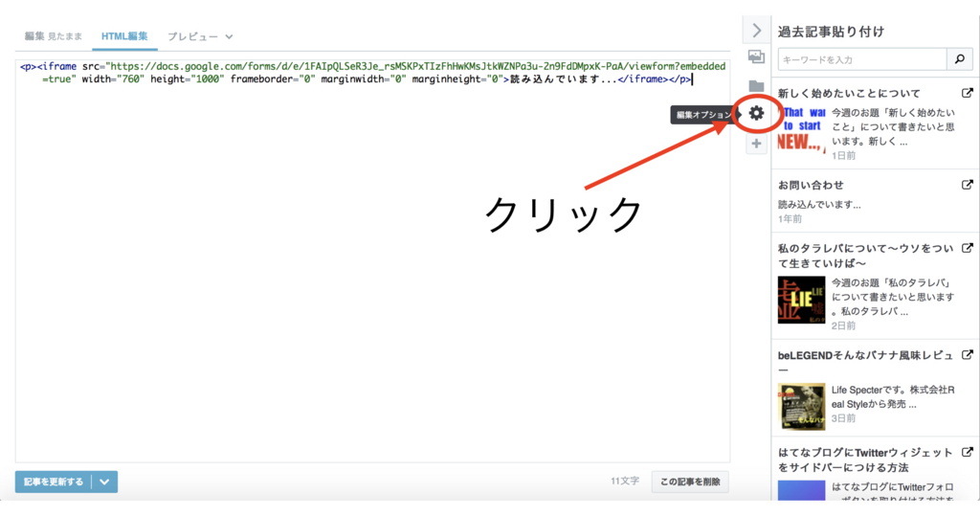Click the 2日前 timestamp text
This screenshot has width=980, height=516.
pyautogui.click(x=843, y=325)
